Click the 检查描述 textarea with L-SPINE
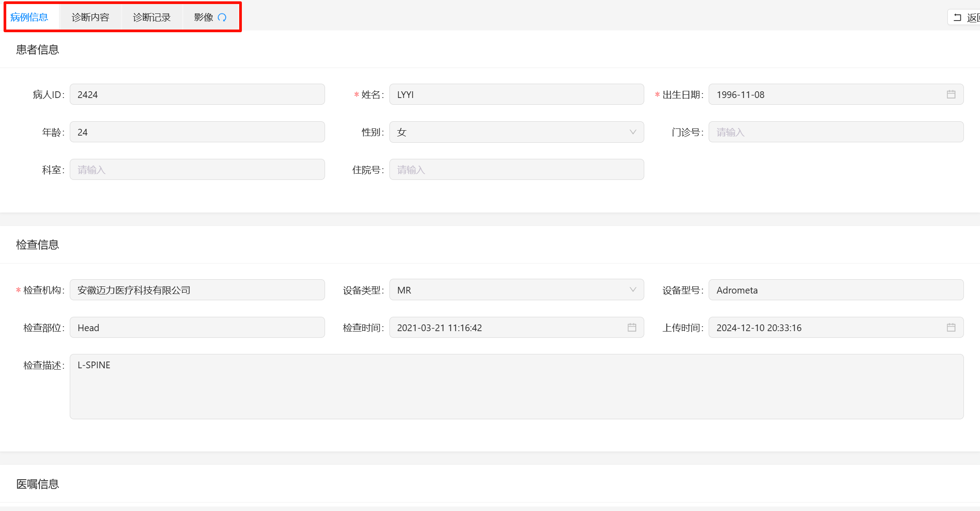 pos(516,386)
